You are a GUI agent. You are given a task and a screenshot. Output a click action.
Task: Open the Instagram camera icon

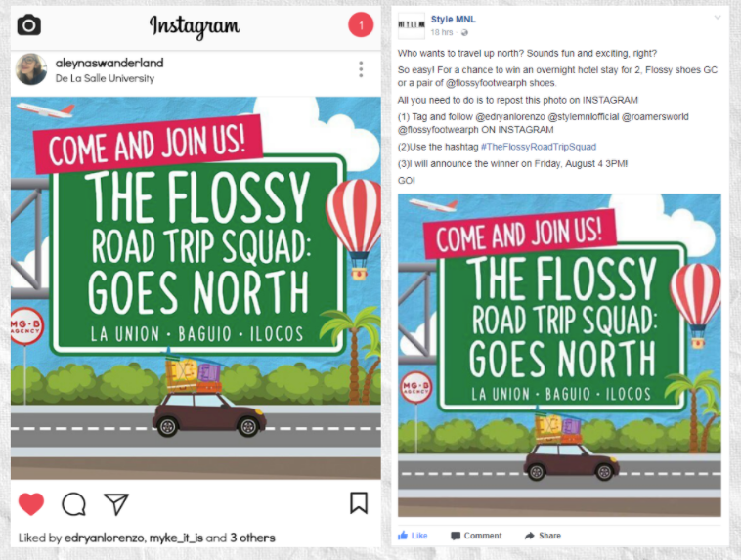tap(28, 25)
